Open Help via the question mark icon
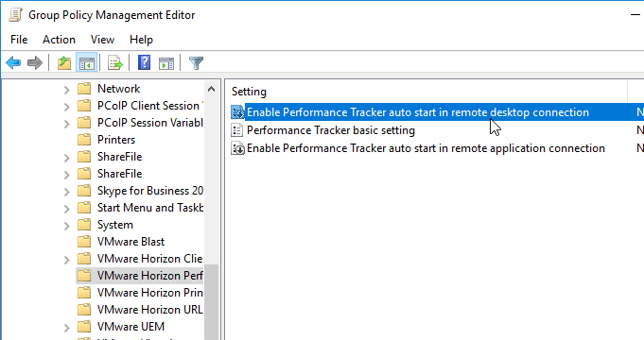This screenshot has width=644, height=340. point(144,62)
